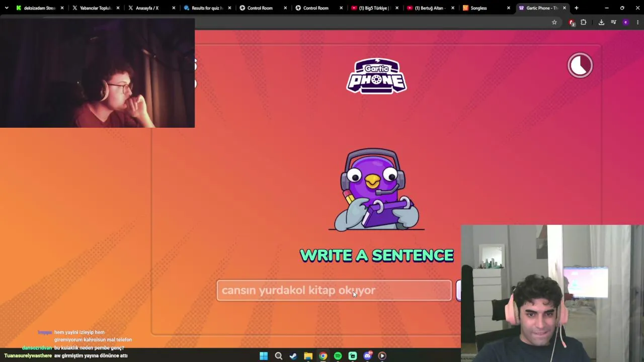Image resolution: width=644 pixels, height=362 pixels.
Task: Open the mint green taskbar app icon
Action: pyautogui.click(x=353, y=356)
